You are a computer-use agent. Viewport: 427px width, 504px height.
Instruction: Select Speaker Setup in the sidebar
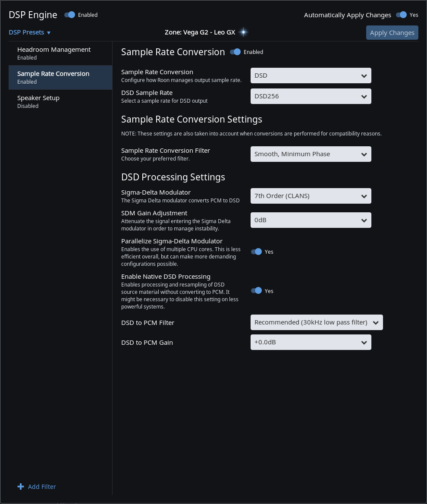[38, 101]
